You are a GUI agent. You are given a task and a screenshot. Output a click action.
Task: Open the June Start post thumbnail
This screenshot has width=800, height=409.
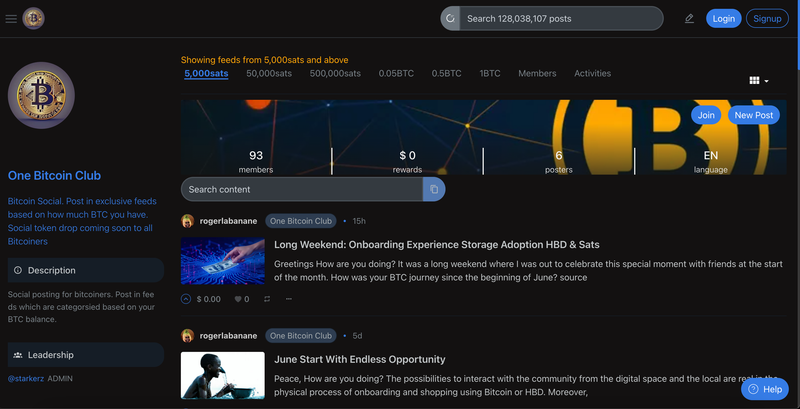(222, 375)
